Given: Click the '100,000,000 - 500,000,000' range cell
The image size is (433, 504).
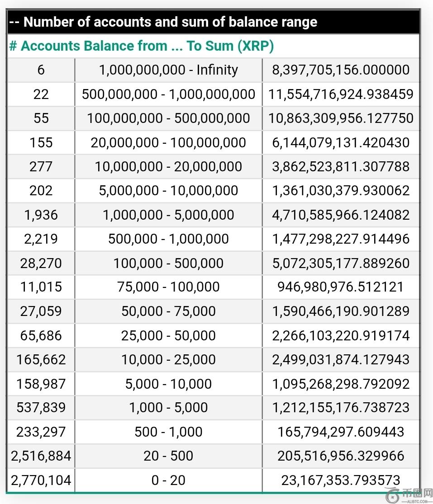Looking at the screenshot, I should click(168, 118).
